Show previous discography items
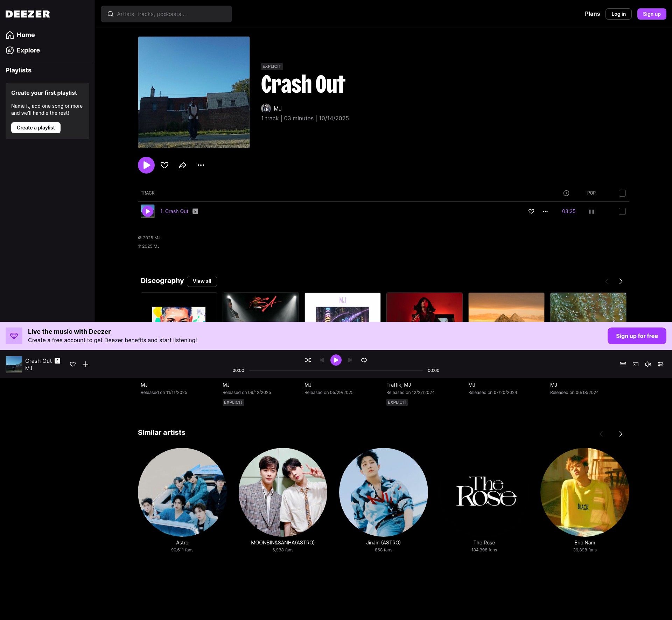Viewport: 672px width, 620px height. [x=607, y=281]
